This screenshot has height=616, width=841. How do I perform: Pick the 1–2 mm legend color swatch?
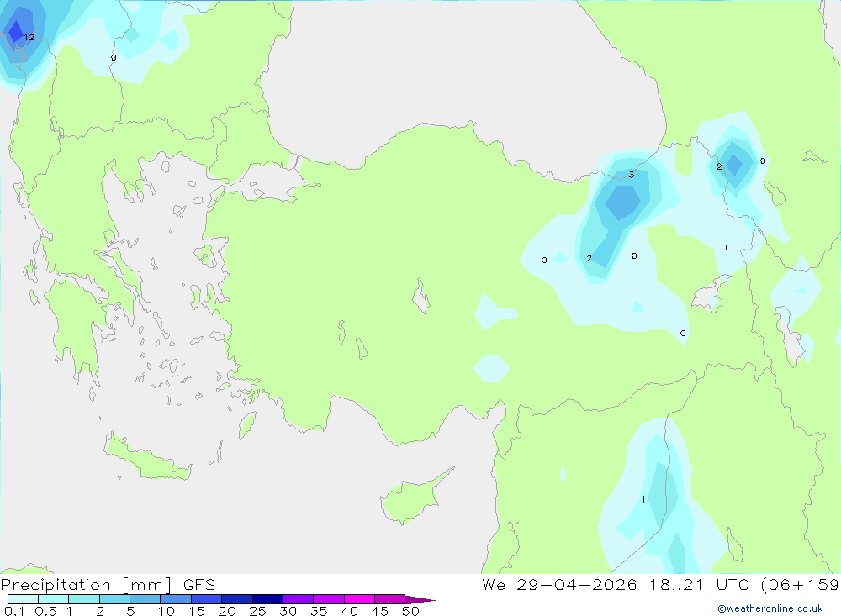click(84, 599)
